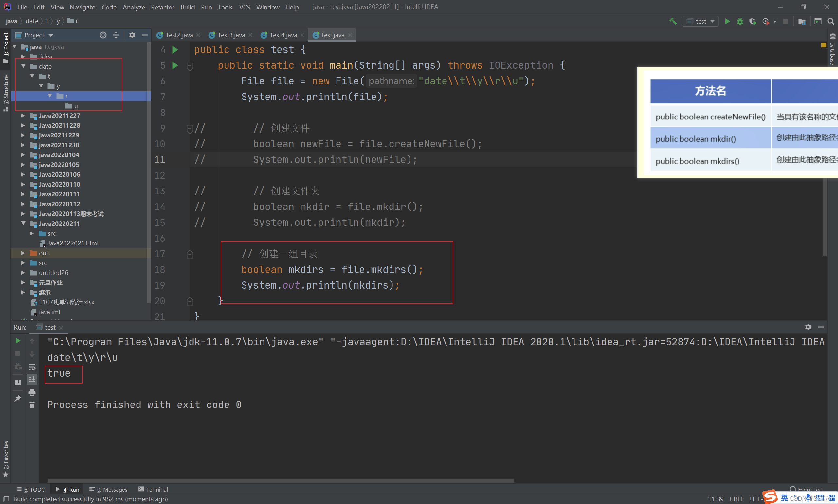Fold the main method at line 5
Screen dimensions: 838x504
190,65
